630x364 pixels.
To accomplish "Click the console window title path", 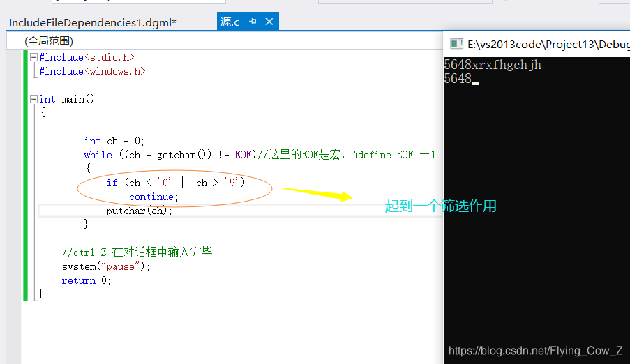I will (548, 44).
